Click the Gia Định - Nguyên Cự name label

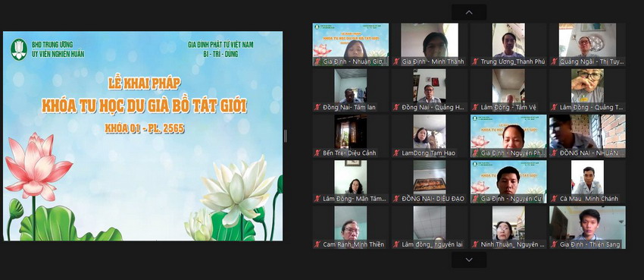511,199
